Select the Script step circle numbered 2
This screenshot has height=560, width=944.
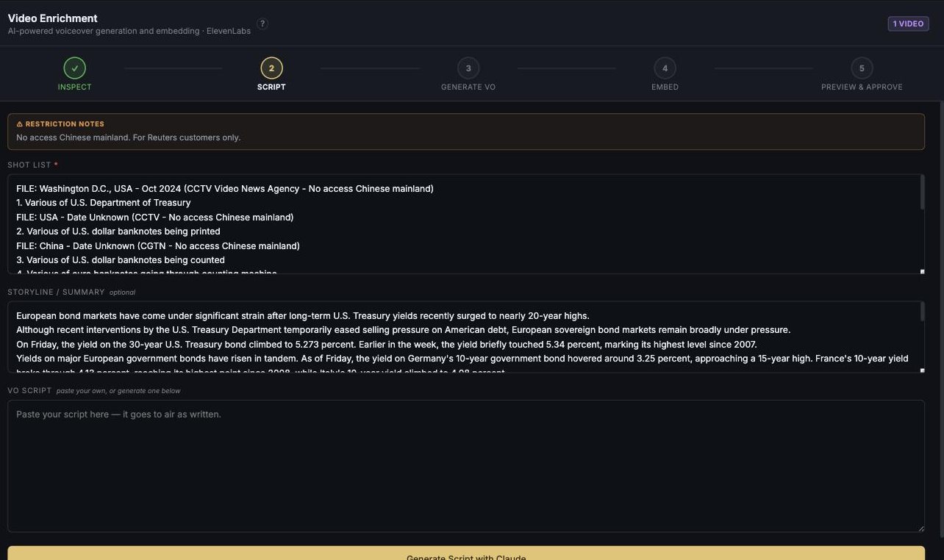coord(271,68)
